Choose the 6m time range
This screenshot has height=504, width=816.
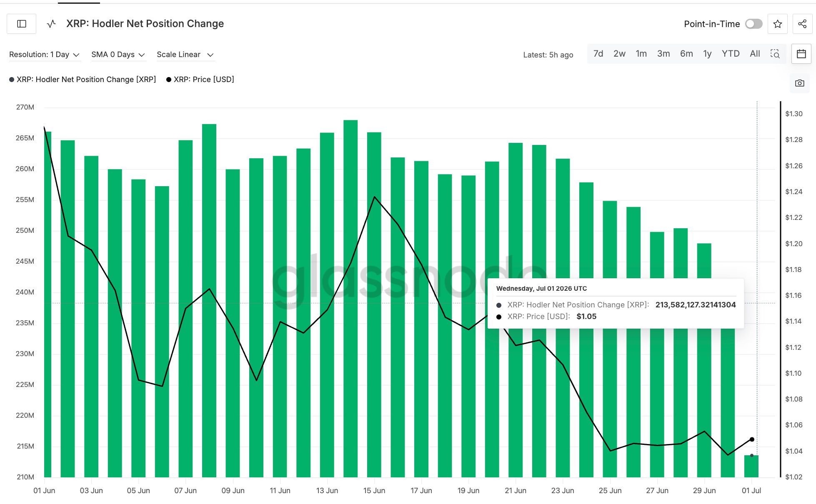pos(686,54)
